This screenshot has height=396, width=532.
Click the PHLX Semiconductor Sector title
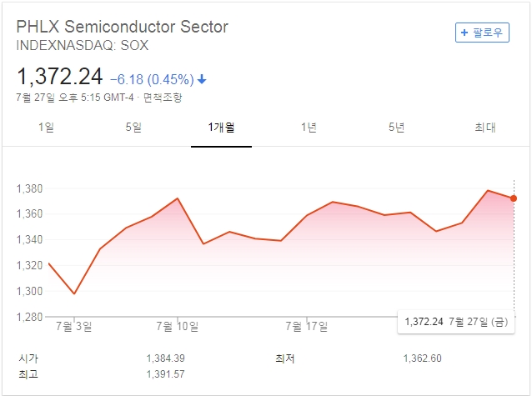coord(123,27)
